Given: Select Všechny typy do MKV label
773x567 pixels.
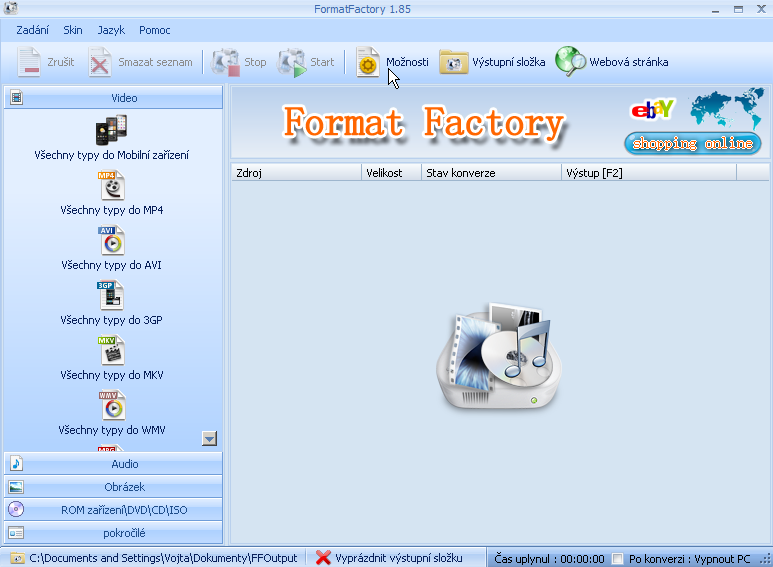Looking at the screenshot, I should click(111, 375).
